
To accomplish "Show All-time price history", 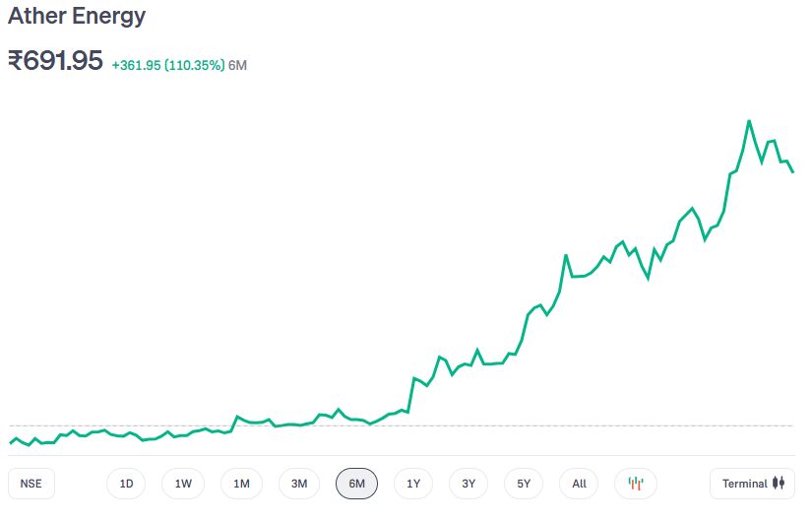I will click(579, 484).
